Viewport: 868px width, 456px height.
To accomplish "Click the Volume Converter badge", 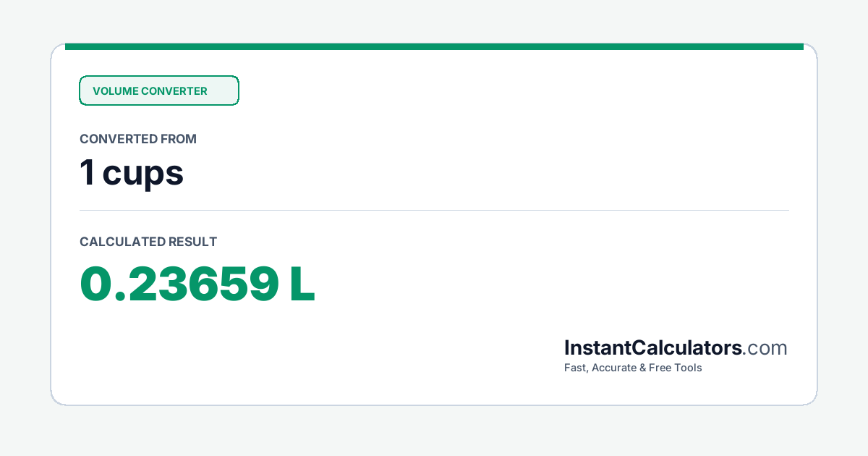I will pyautogui.click(x=159, y=90).
